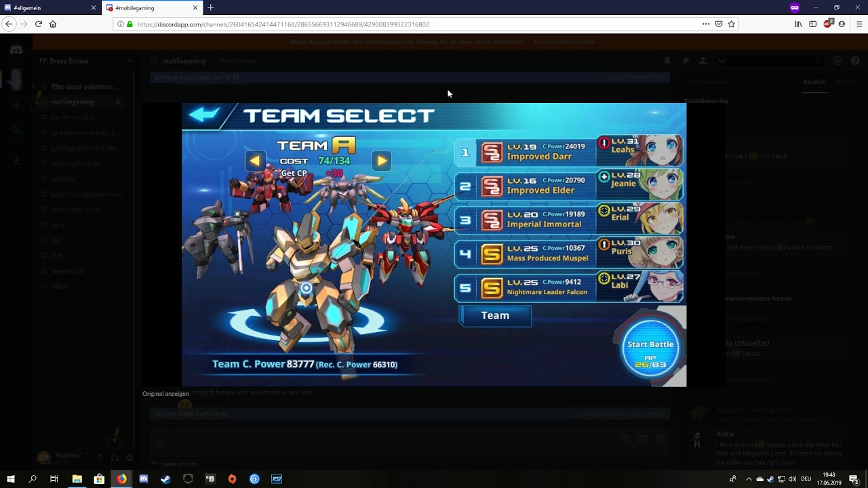The image size is (868, 488).
Task: Open Discord app from the taskbar
Action: pyautogui.click(x=144, y=479)
